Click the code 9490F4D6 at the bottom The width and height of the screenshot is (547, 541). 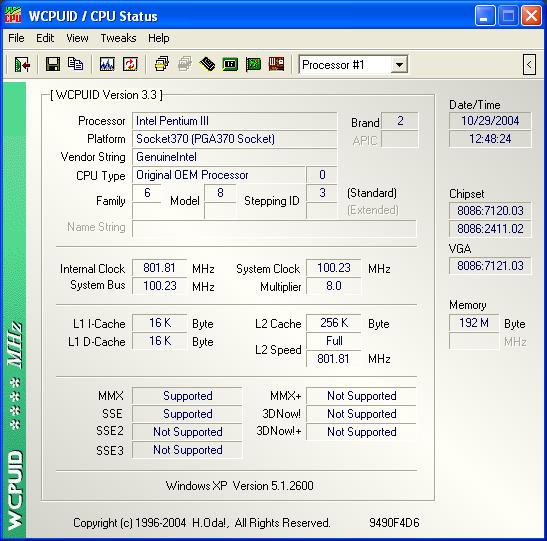pyautogui.click(x=394, y=523)
